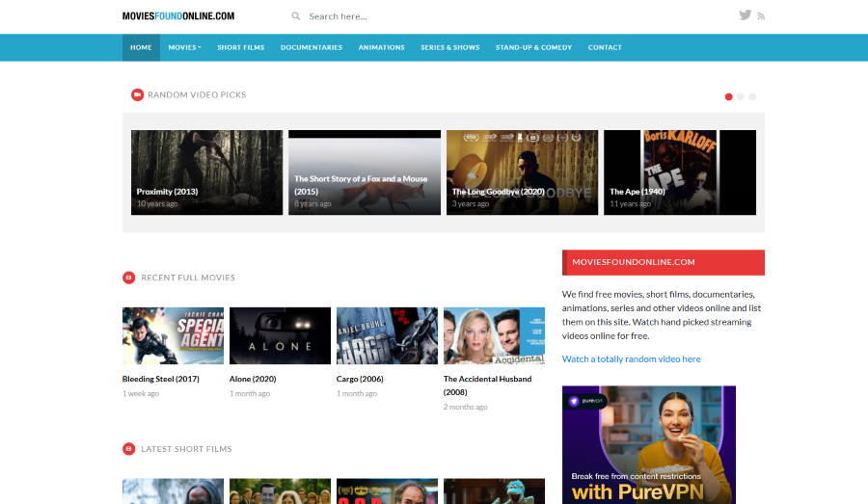Open the first Latest Short Films thumbnail

[173, 491]
